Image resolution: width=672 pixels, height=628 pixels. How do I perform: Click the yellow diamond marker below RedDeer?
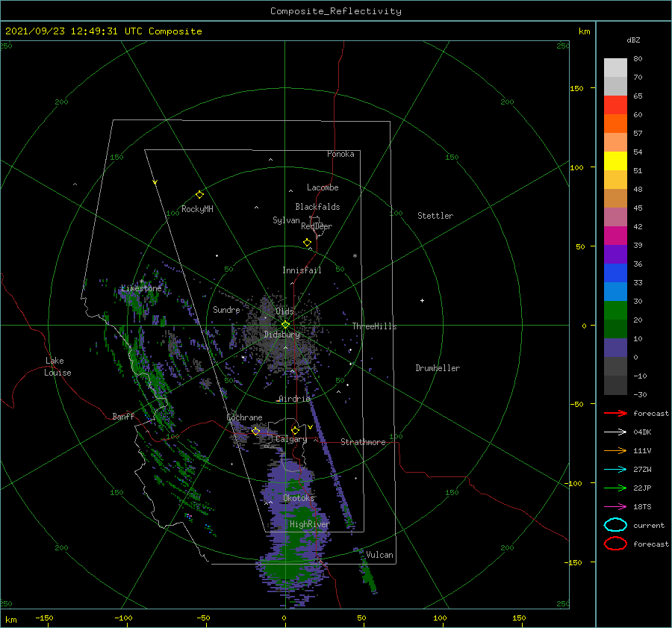coord(307,243)
